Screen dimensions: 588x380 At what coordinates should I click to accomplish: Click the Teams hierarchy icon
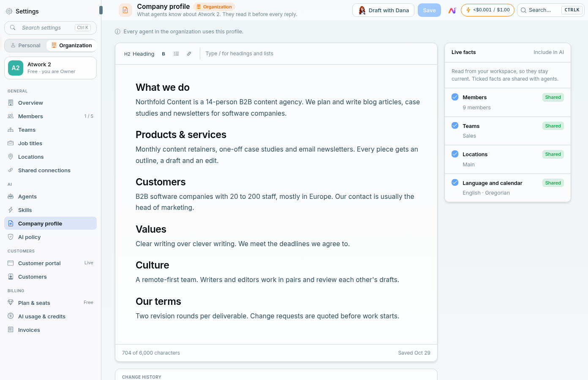click(x=11, y=130)
